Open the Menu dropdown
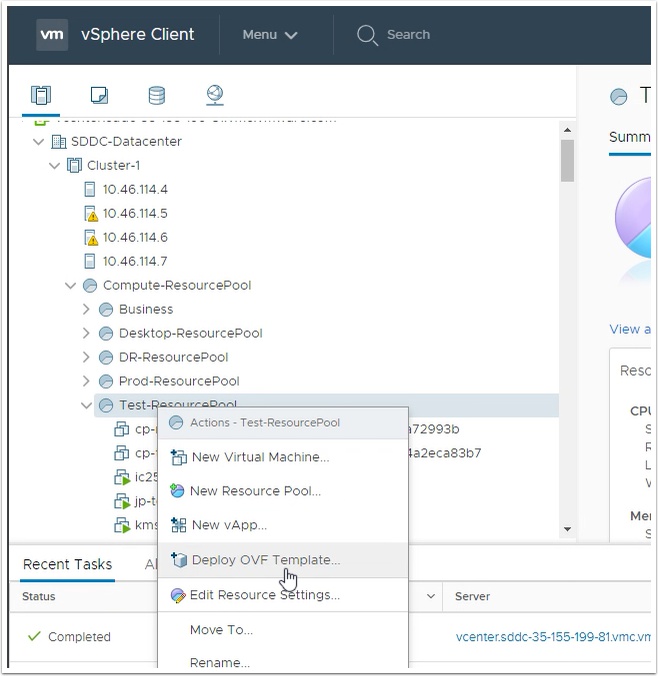The image size is (658, 676). pos(270,34)
